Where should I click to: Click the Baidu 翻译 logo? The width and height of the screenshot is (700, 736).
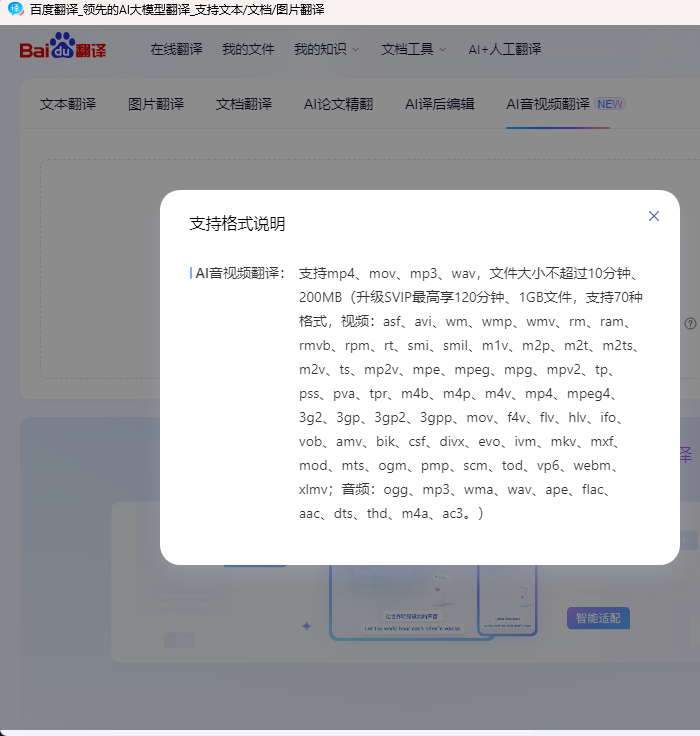(x=63, y=46)
